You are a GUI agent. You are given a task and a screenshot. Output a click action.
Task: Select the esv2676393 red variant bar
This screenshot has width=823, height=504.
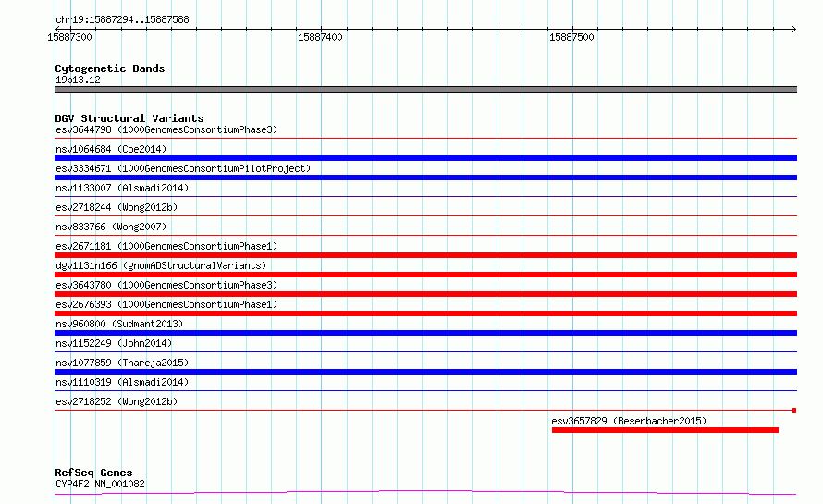(425, 313)
